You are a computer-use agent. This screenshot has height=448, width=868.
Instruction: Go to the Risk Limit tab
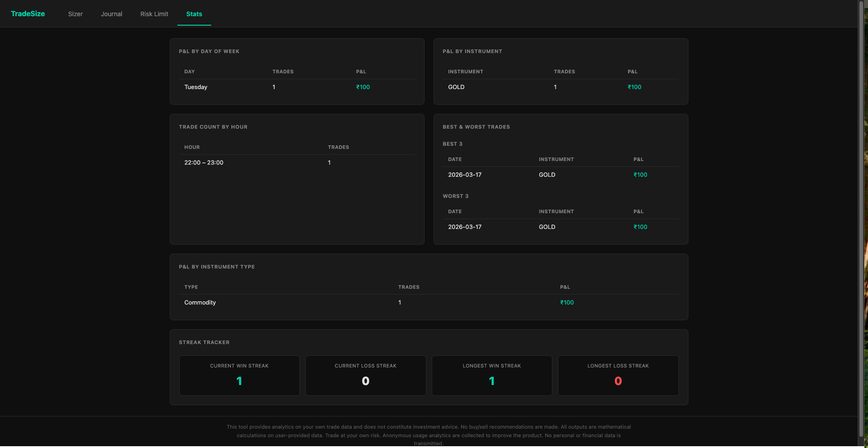tap(154, 14)
